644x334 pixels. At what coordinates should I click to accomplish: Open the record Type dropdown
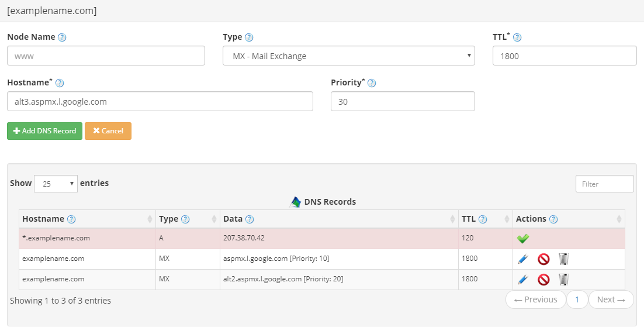pos(348,56)
